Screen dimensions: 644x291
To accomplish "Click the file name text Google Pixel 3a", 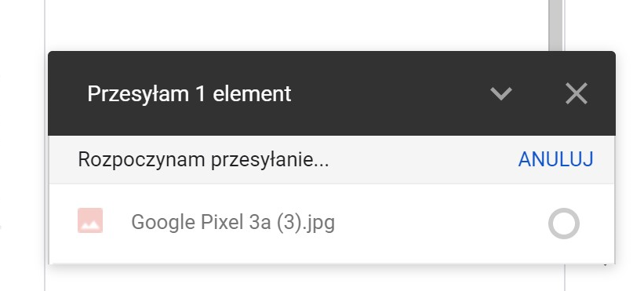I will point(201,223).
